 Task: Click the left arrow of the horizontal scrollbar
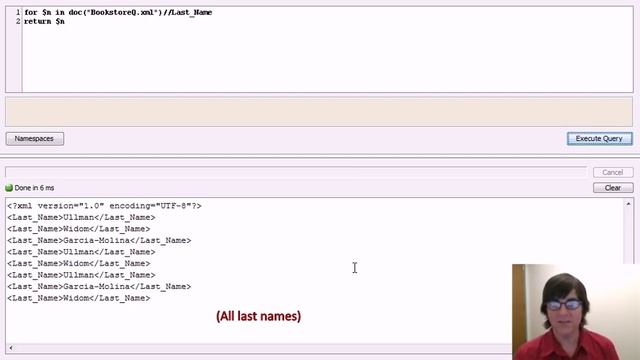pos(11,348)
